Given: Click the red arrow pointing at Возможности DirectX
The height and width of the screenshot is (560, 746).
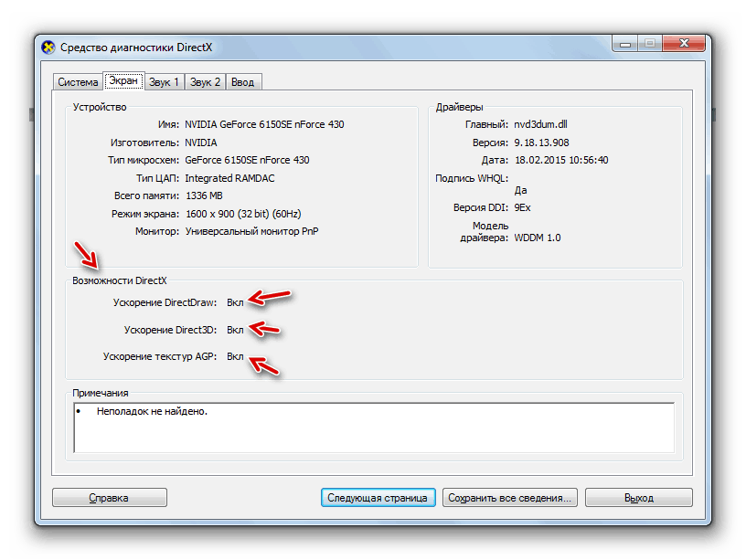Looking at the screenshot, I should coord(90,257).
